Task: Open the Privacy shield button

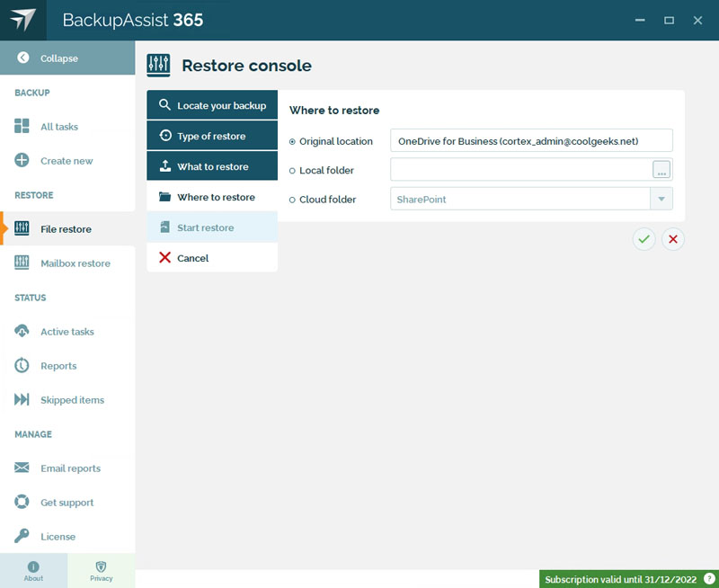Action: [102, 571]
